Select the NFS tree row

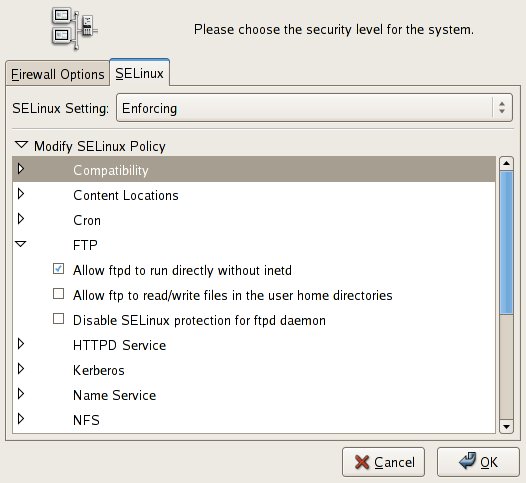point(254,420)
